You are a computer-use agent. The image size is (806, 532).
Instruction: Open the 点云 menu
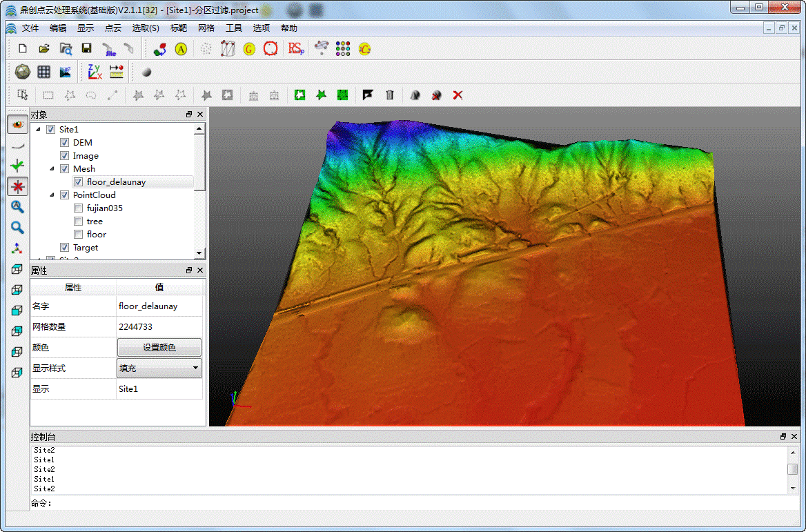pyautogui.click(x=112, y=28)
